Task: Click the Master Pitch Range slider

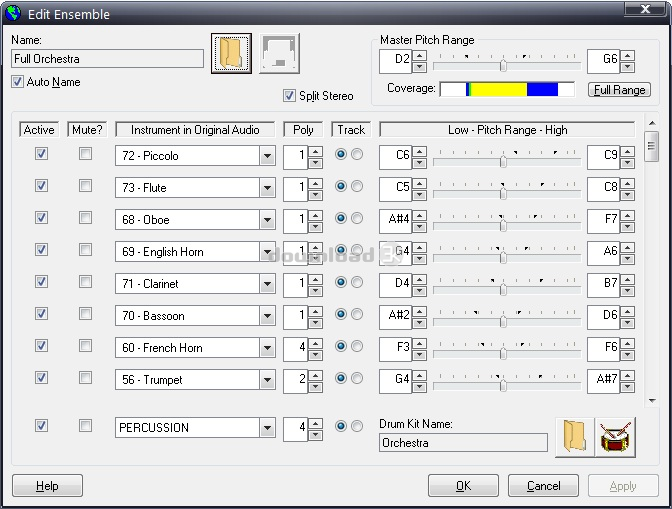Action: (x=505, y=62)
